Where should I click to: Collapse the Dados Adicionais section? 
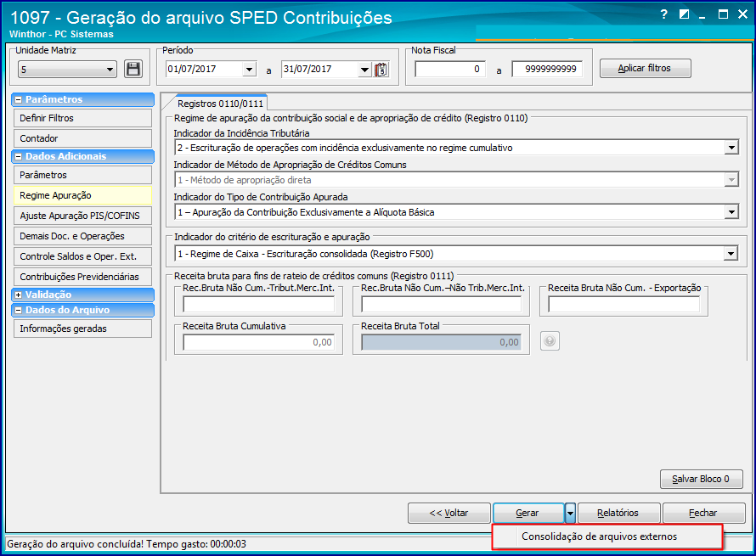click(x=19, y=156)
